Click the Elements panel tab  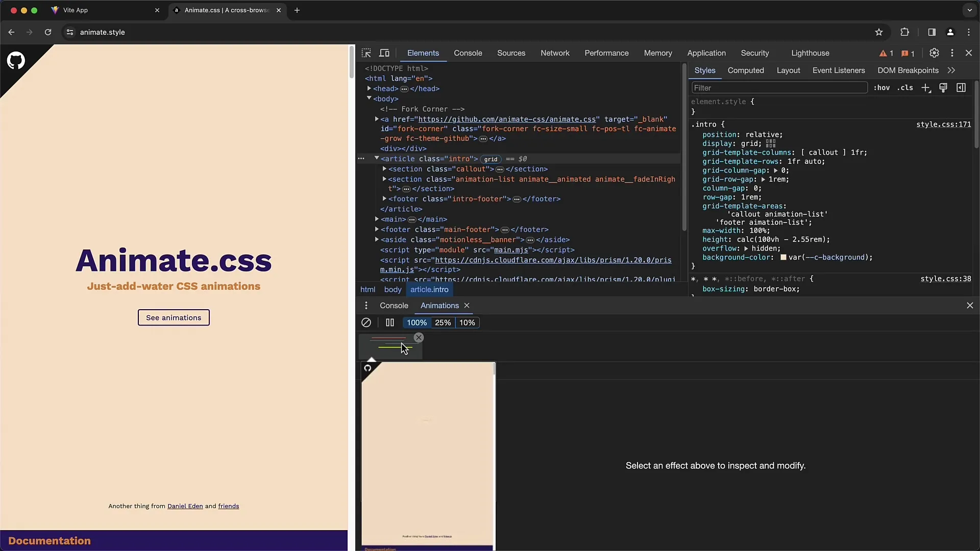(x=422, y=53)
